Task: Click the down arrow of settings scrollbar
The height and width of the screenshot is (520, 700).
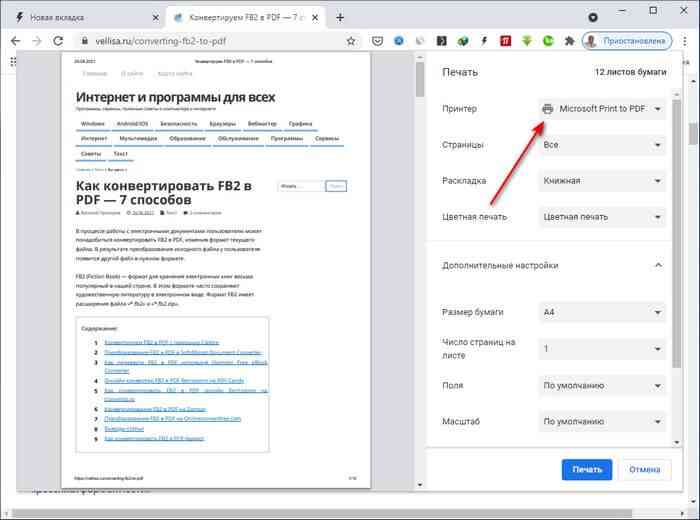Action: pyautogui.click(x=676, y=442)
